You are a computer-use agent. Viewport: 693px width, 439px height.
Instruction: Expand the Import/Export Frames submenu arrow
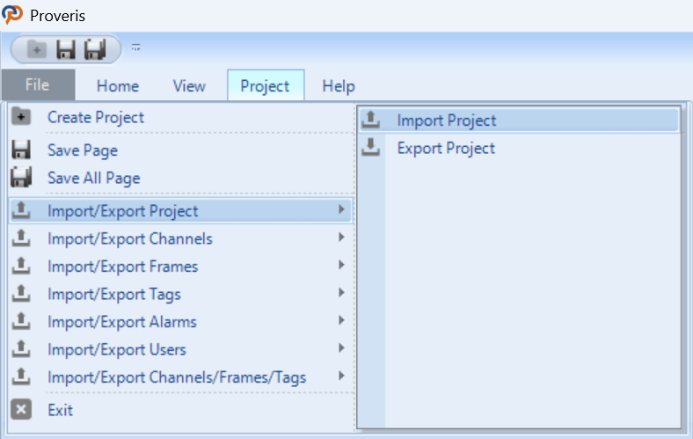coord(341,265)
